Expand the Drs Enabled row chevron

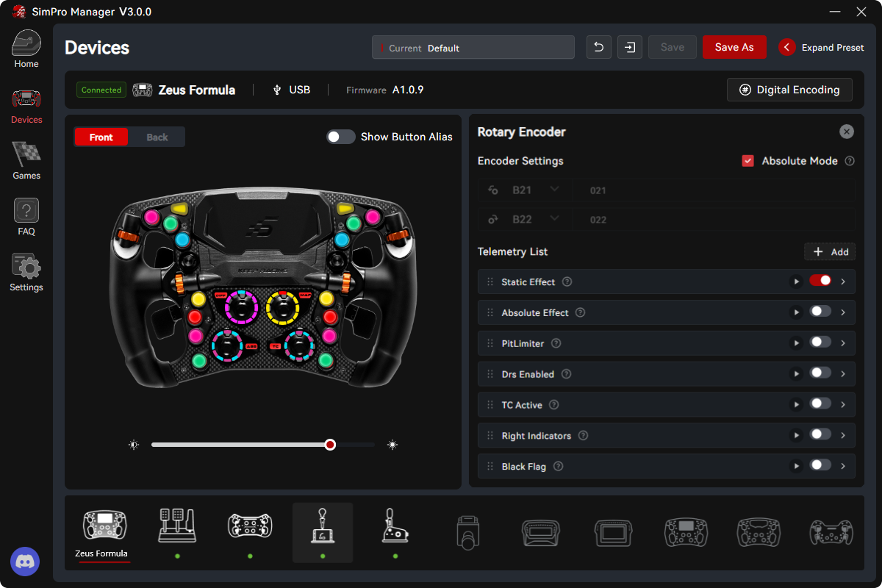[843, 374]
